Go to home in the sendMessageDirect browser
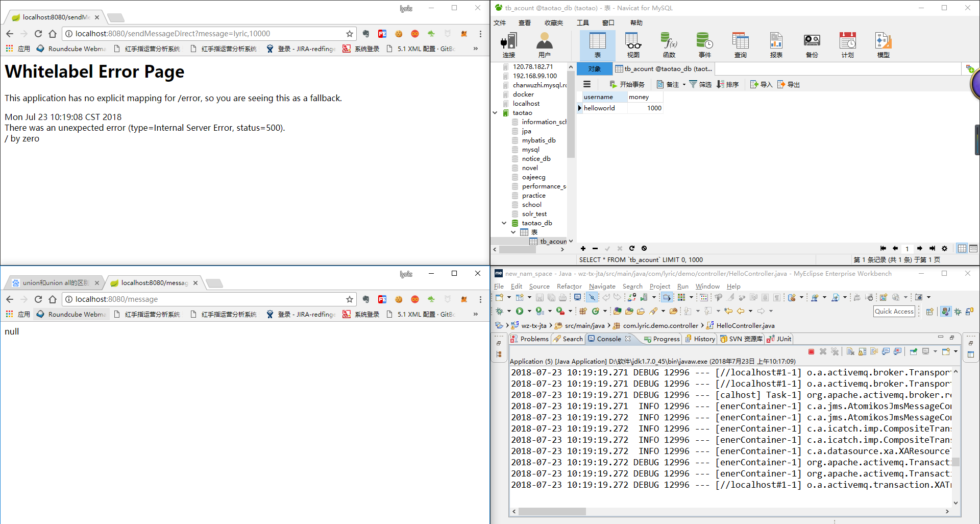980x524 pixels. pyautogui.click(x=53, y=34)
